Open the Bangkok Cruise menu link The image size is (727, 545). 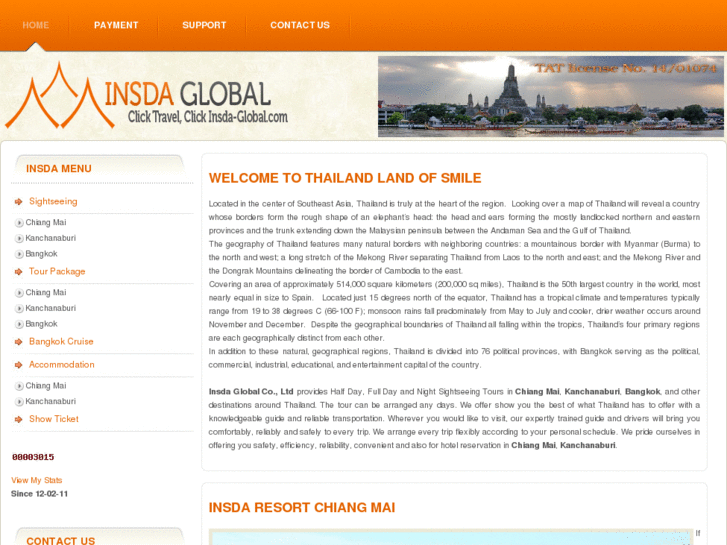click(61, 341)
